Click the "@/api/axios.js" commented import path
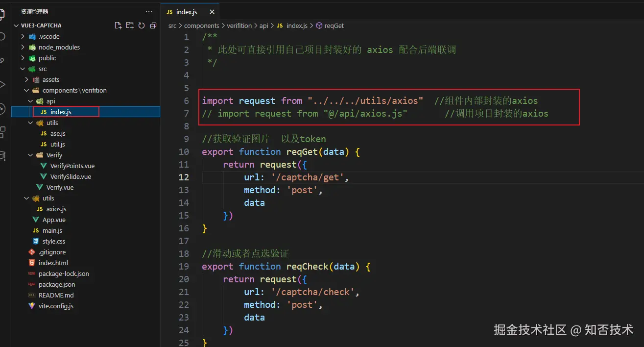Viewport: 644px width, 347px height. tap(365, 113)
